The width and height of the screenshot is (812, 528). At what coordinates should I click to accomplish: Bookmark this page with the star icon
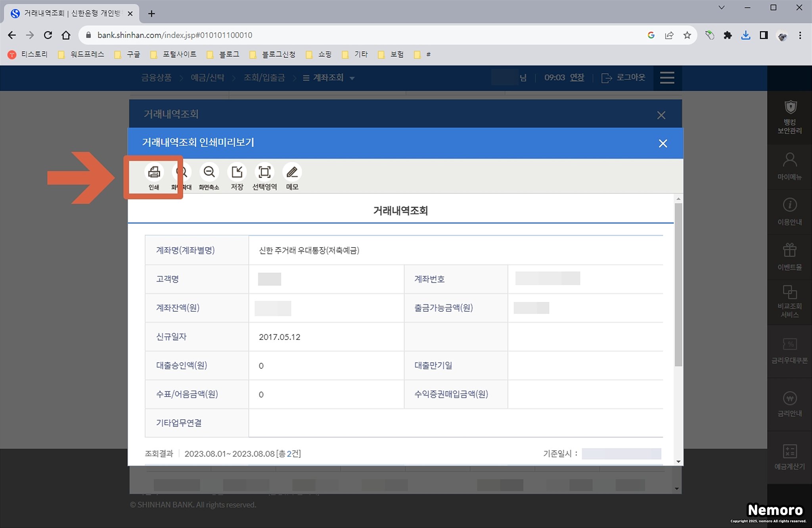point(687,35)
